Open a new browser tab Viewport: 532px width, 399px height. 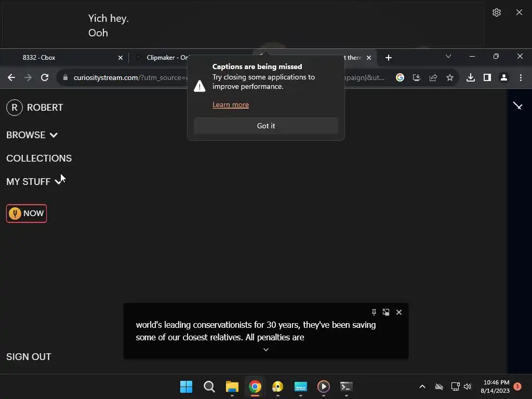coord(389,58)
